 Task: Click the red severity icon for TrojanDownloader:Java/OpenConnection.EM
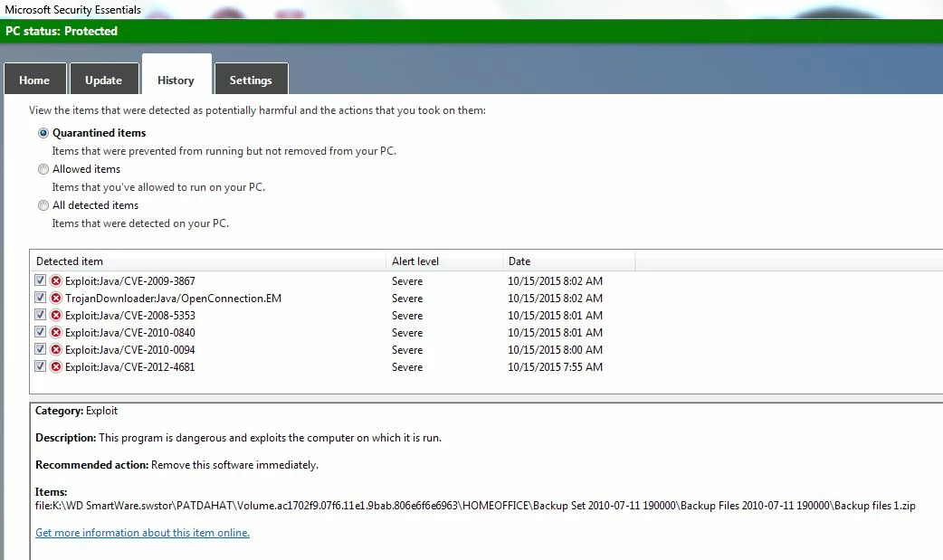pyautogui.click(x=56, y=299)
